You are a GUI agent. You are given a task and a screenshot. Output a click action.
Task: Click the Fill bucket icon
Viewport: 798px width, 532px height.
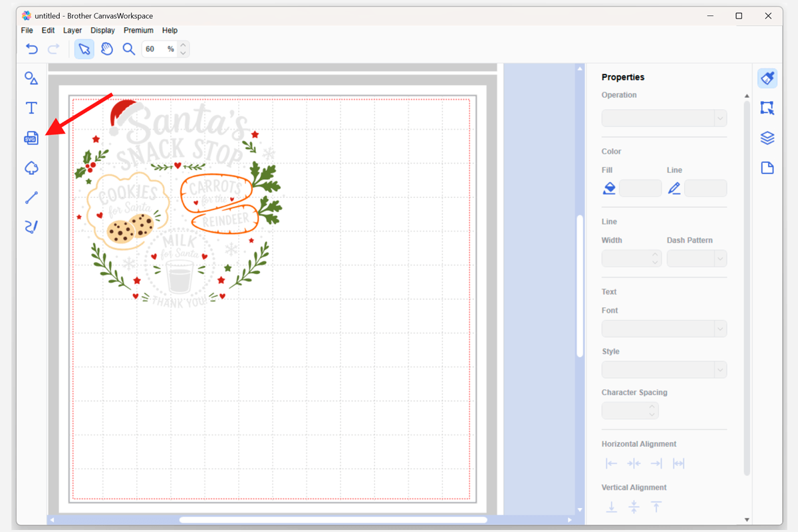(608, 189)
